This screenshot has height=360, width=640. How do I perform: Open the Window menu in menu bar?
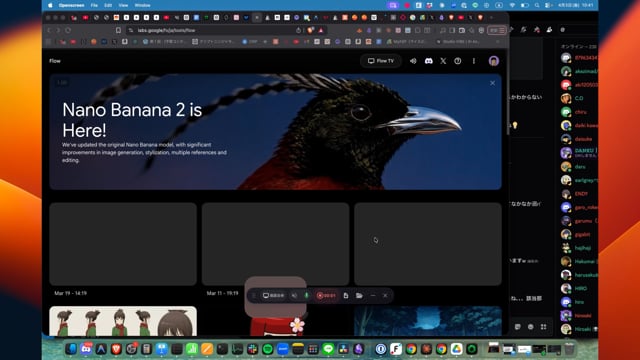142,5
